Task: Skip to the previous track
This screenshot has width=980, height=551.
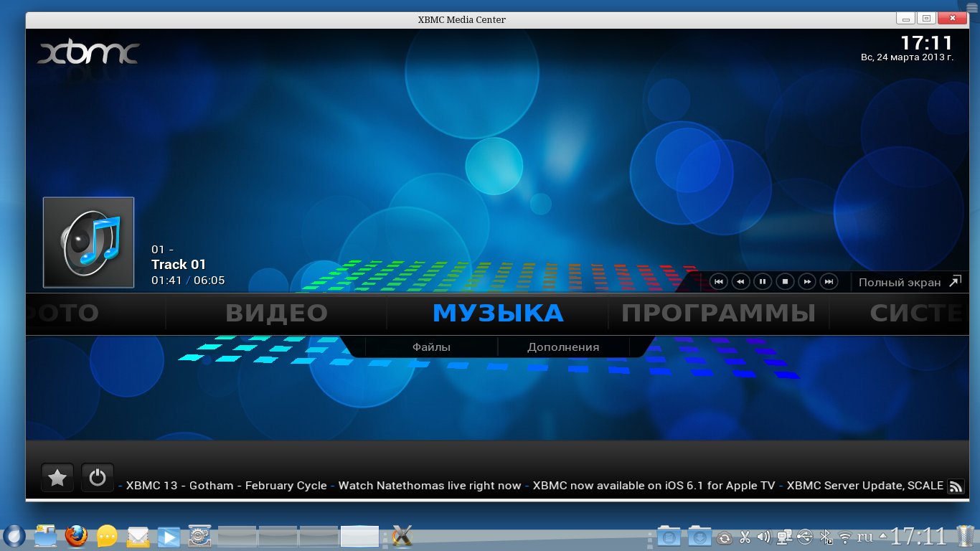Action: coord(718,282)
